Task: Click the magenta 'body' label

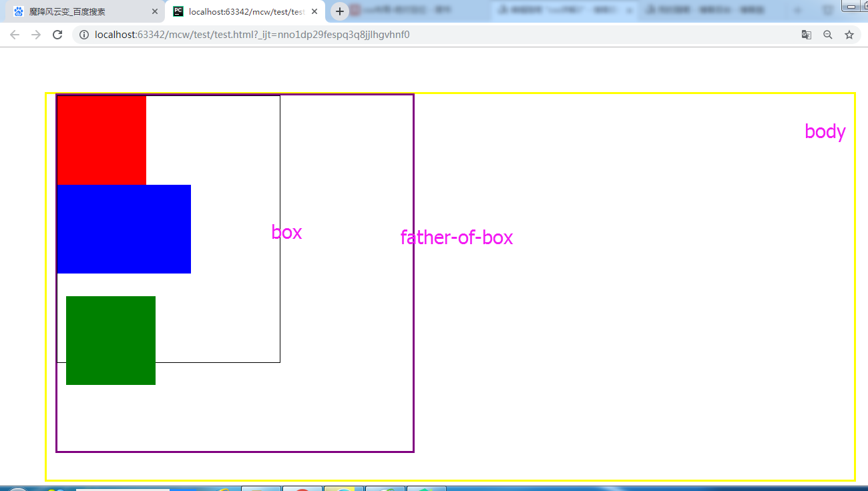Action: coord(825,131)
